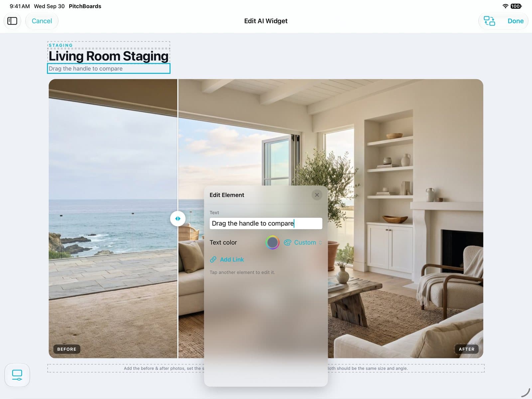
Task: Expand the Custom text color dropdown
Action: click(303, 242)
